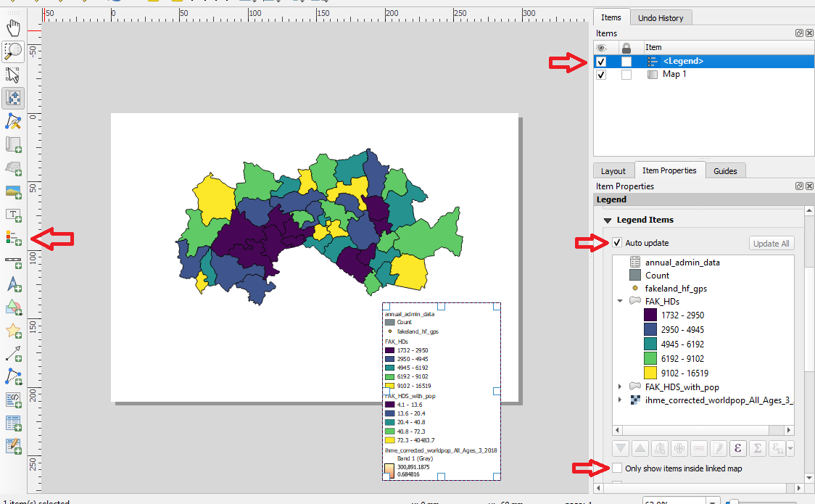The height and width of the screenshot is (504, 815).
Task: Click the Add Marker star tool
Action: point(13,331)
